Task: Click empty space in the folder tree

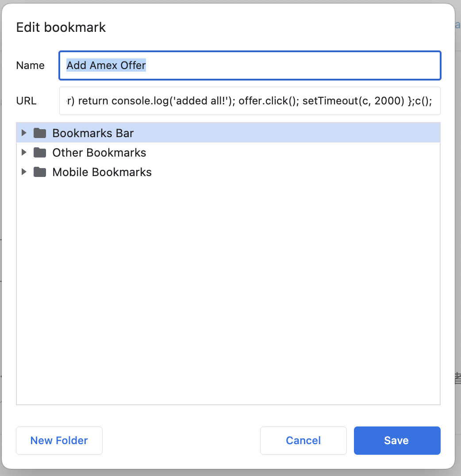Action: (228, 288)
